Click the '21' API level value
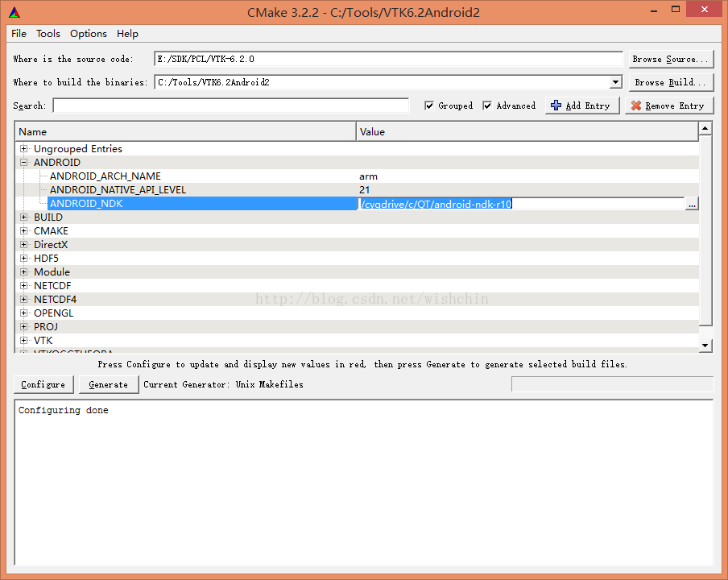The image size is (728, 580). coord(365,189)
